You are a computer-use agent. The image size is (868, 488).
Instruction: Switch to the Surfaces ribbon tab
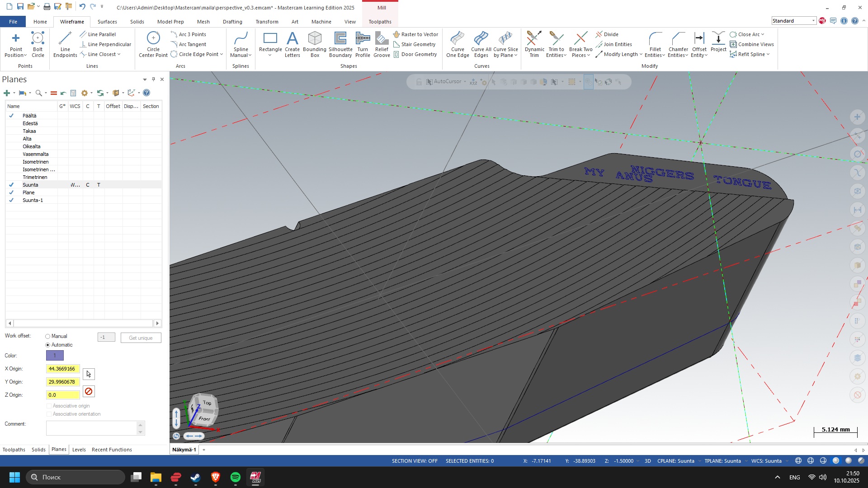[x=107, y=22]
